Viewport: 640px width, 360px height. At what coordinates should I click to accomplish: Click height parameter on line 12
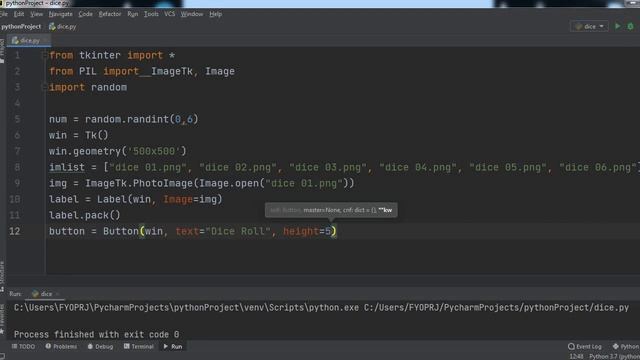(301, 231)
